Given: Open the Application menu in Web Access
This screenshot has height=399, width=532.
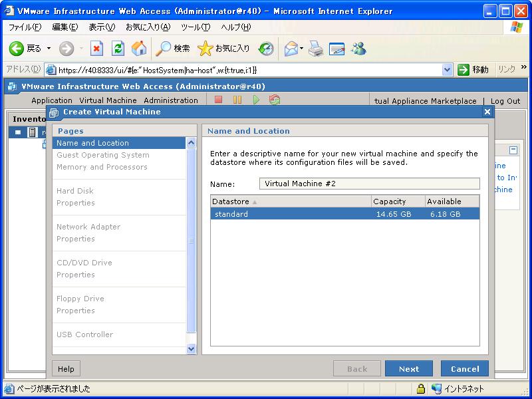Looking at the screenshot, I should pos(52,100).
